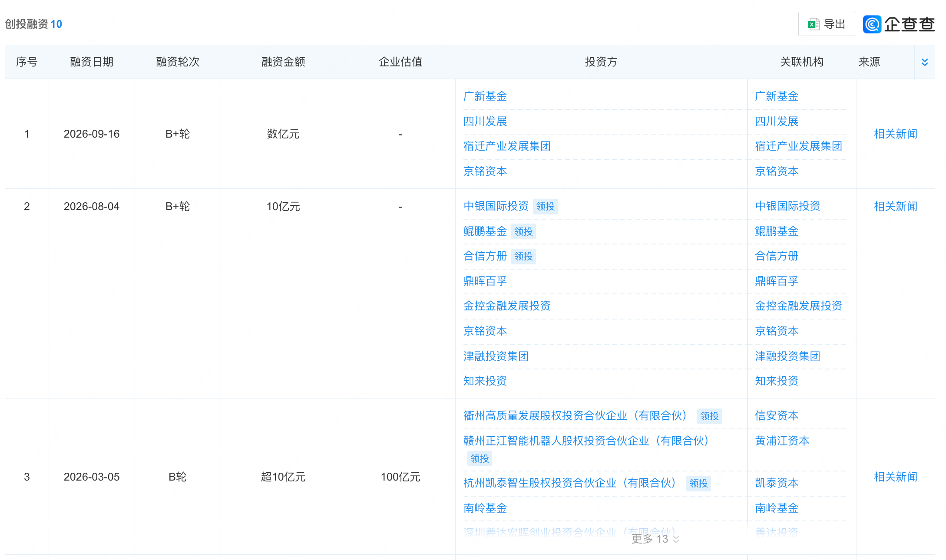Click the B轮 round cell
This screenshot has width=946, height=560.
(x=178, y=477)
